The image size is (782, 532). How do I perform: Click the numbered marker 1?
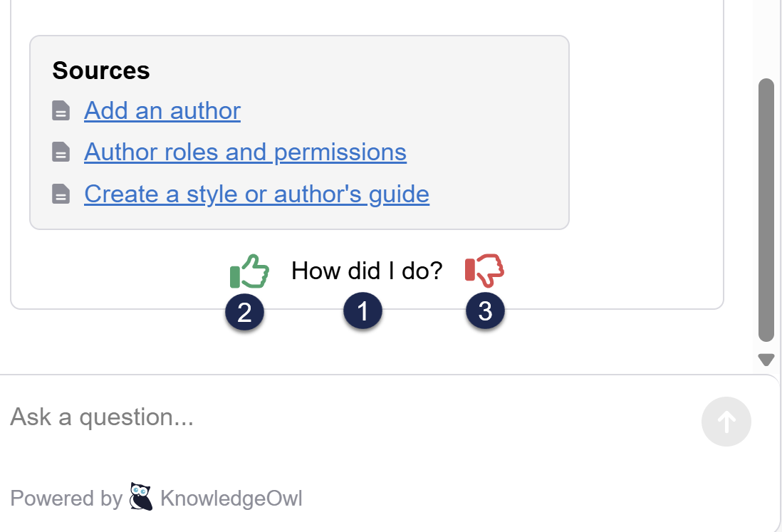tap(363, 311)
